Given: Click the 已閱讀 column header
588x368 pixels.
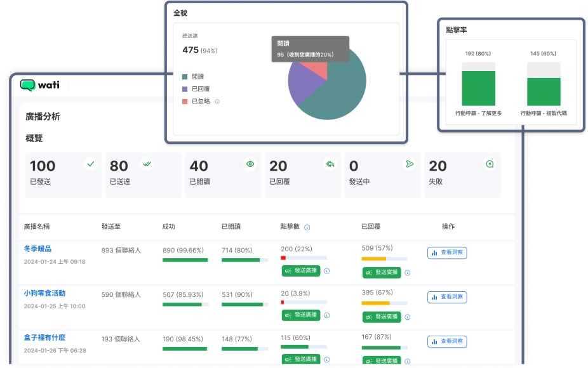Looking at the screenshot, I should 231,227.
